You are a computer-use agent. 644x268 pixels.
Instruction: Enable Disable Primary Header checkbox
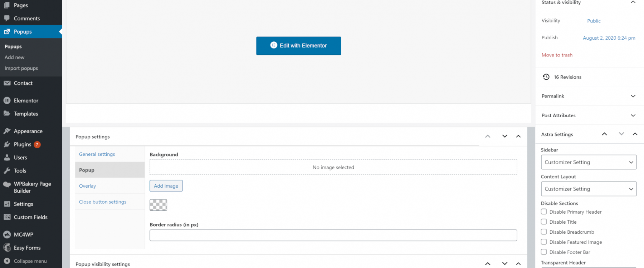544,212
